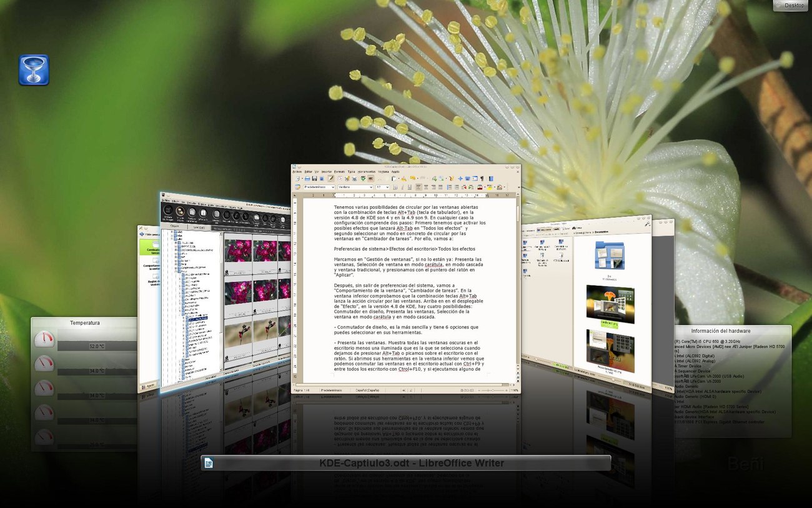Viewport: 812px width, 508px height.
Task: Open the Formato menu in Writer
Action: point(340,172)
